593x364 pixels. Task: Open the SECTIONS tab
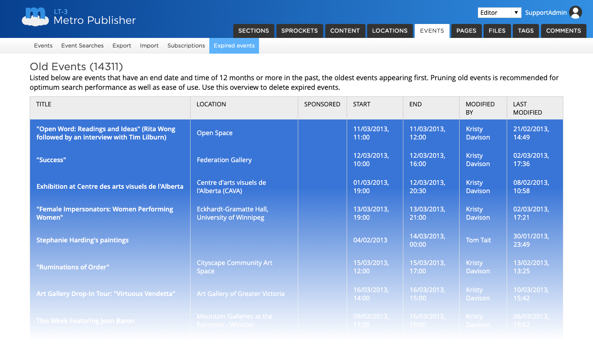254,31
